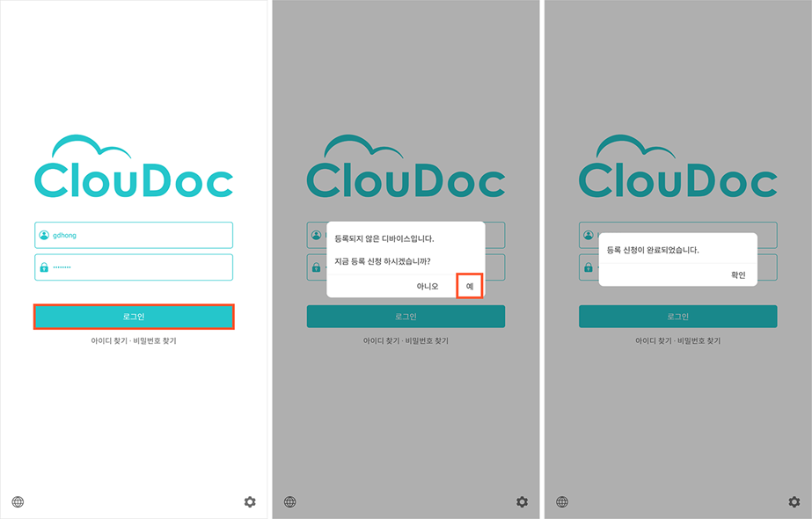Image resolution: width=812 pixels, height=519 pixels.
Task: Open 아이디 찾기 link under the bright 로그인 button
Action: [109, 340]
